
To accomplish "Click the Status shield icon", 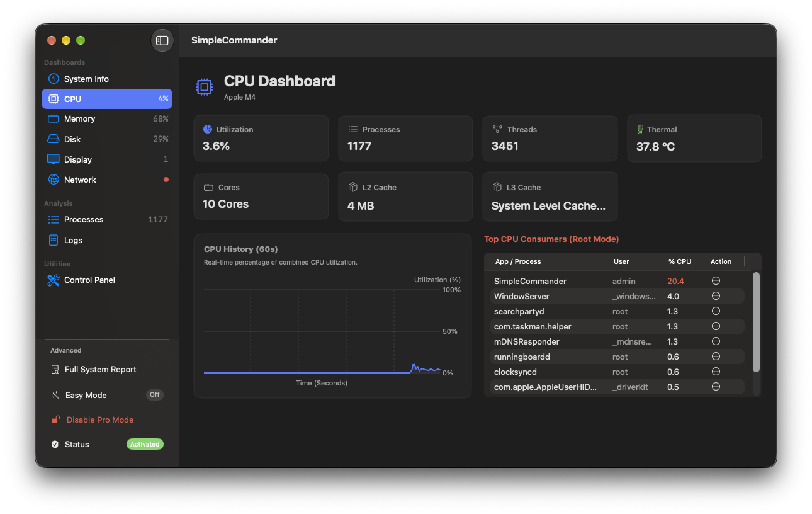I will coord(55,444).
